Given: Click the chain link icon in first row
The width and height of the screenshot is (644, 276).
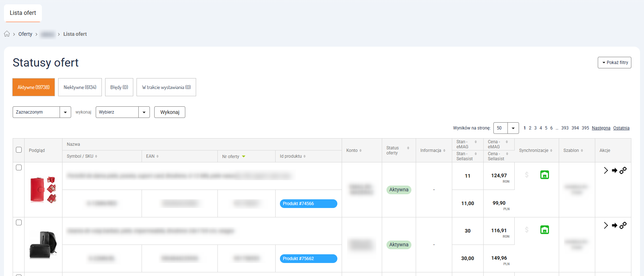Looking at the screenshot, I should tap(623, 170).
